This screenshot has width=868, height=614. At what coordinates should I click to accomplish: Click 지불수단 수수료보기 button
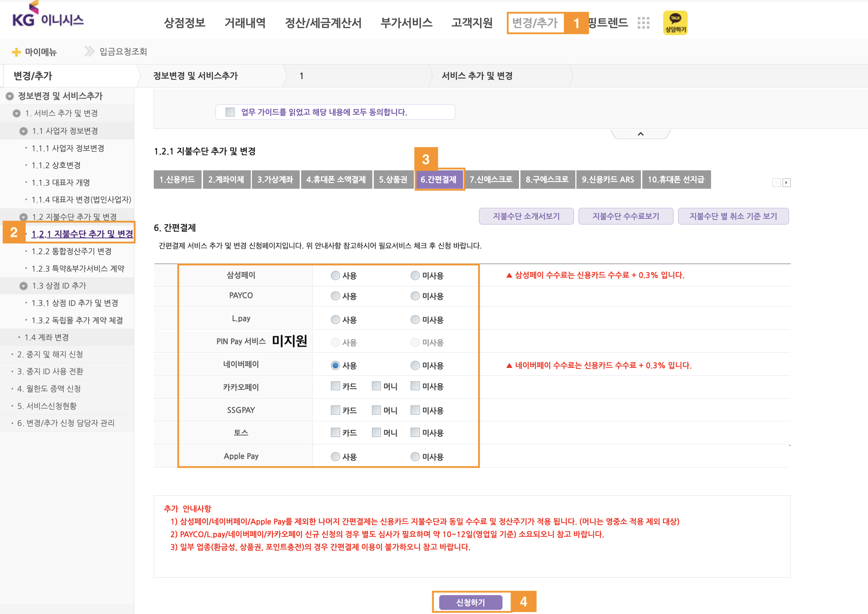[x=626, y=216]
